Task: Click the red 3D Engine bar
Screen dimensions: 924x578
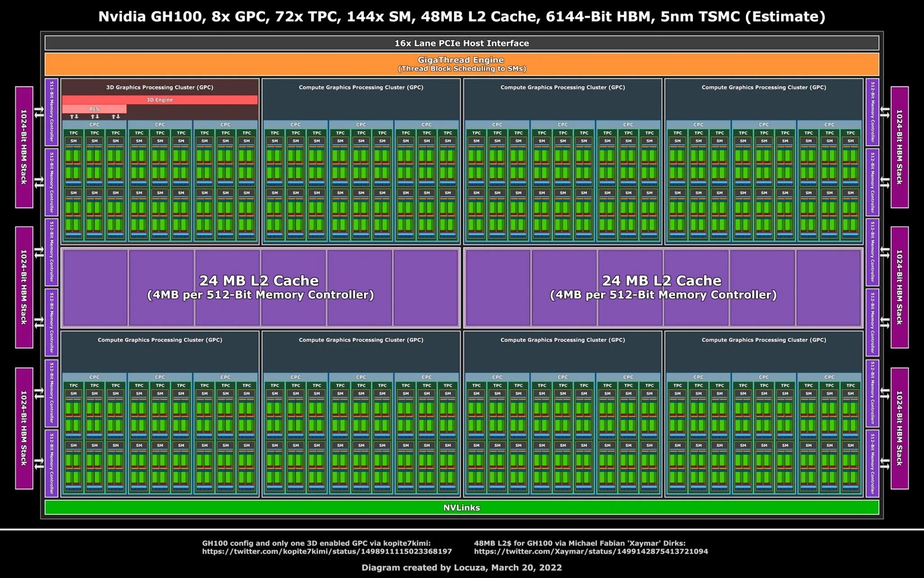Action: (160, 100)
